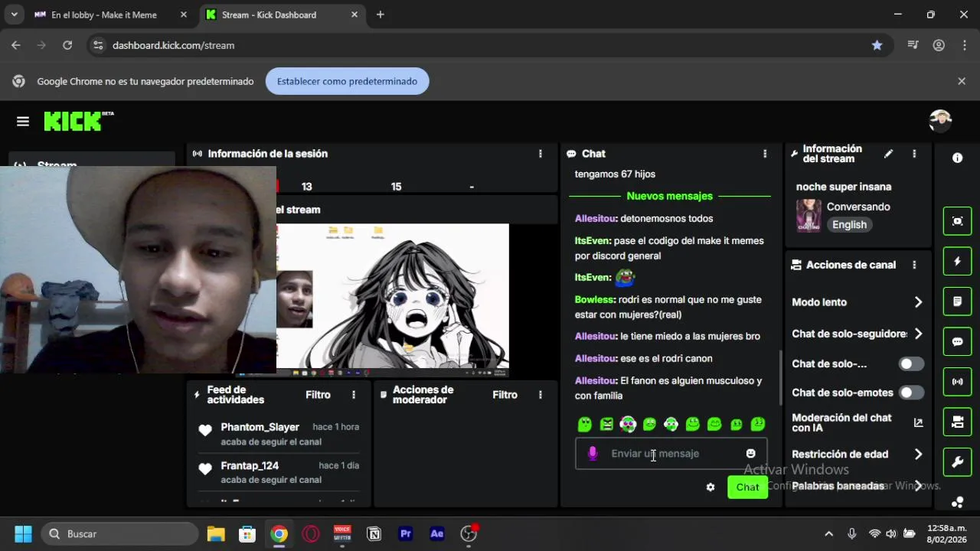Click the broadcast signal sidebar icon
Viewport: 980px width, 551px height.
point(957,381)
